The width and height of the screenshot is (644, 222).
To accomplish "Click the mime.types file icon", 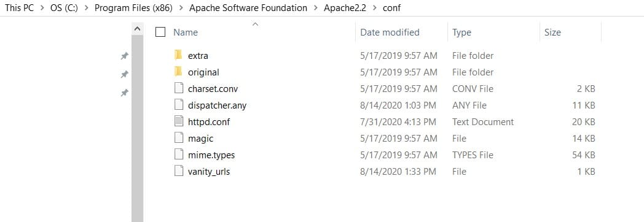I will point(178,155).
